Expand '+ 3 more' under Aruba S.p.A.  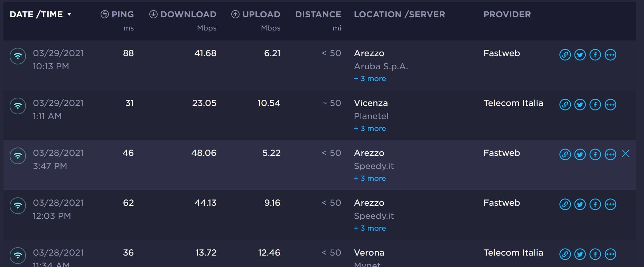370,79
